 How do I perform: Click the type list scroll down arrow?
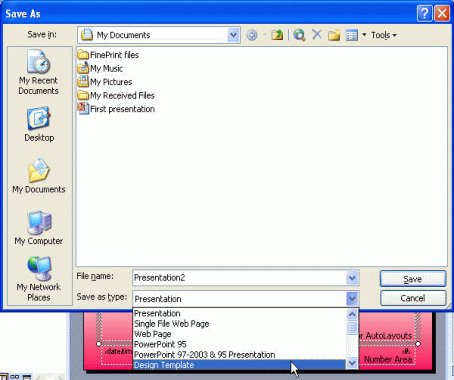coord(352,363)
